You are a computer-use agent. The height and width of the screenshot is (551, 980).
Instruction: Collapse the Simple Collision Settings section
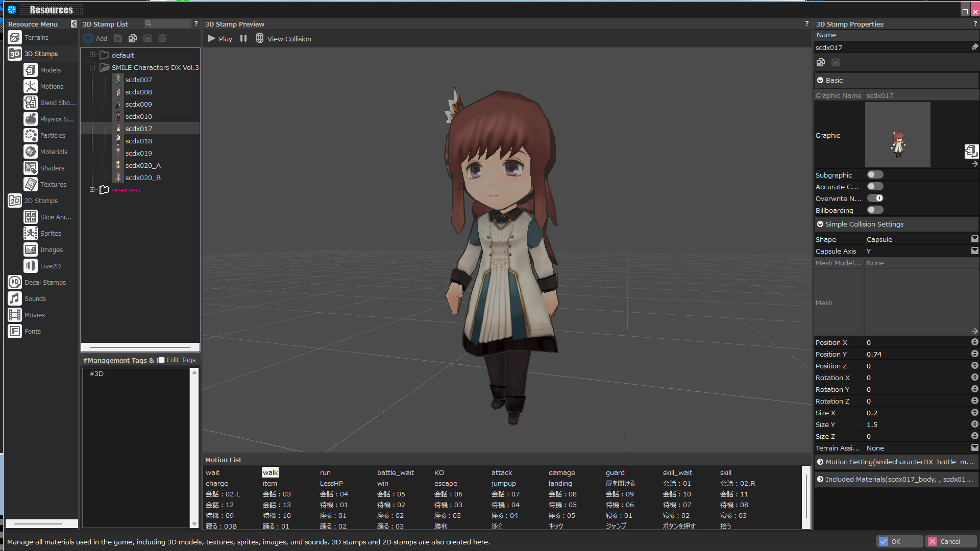click(820, 224)
